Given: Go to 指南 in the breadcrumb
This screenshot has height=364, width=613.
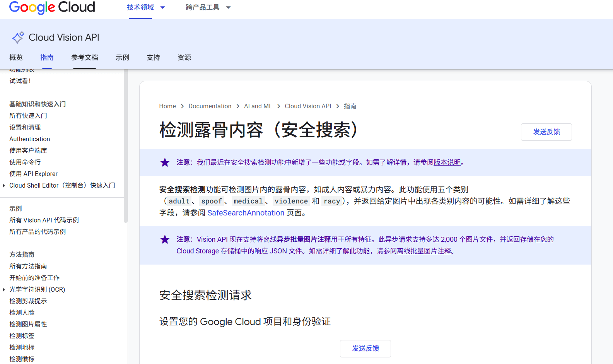Looking at the screenshot, I should (x=350, y=106).
